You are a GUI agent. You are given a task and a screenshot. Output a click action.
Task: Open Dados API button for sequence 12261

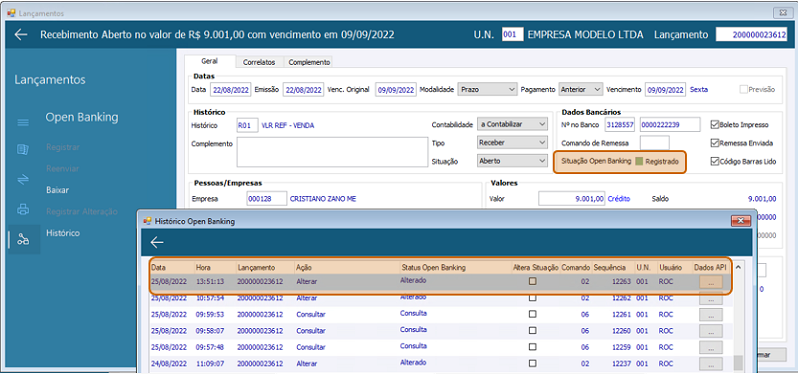pos(711,314)
